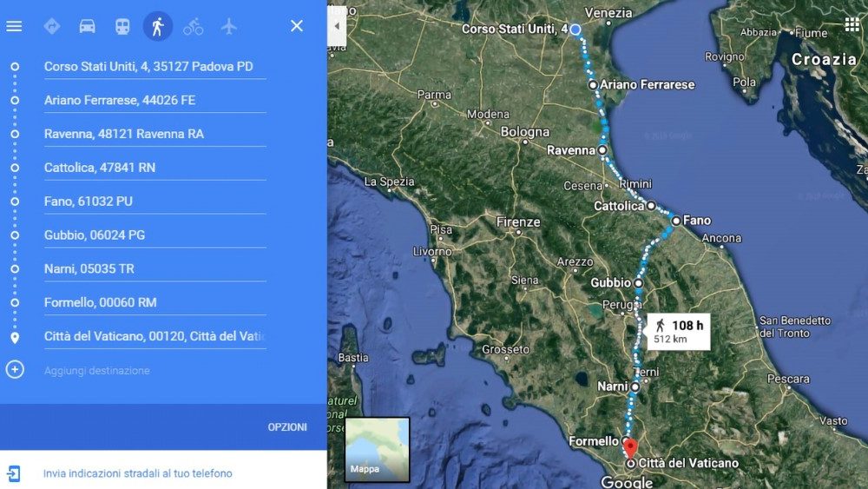Edit the Corso Stati Uniti starting point field
The height and width of the screenshot is (489, 868).
[x=155, y=67]
